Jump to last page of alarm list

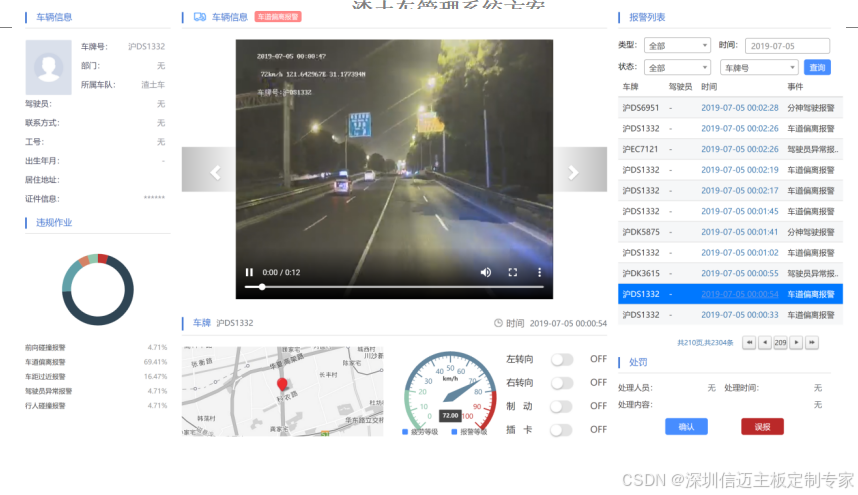[x=812, y=342]
